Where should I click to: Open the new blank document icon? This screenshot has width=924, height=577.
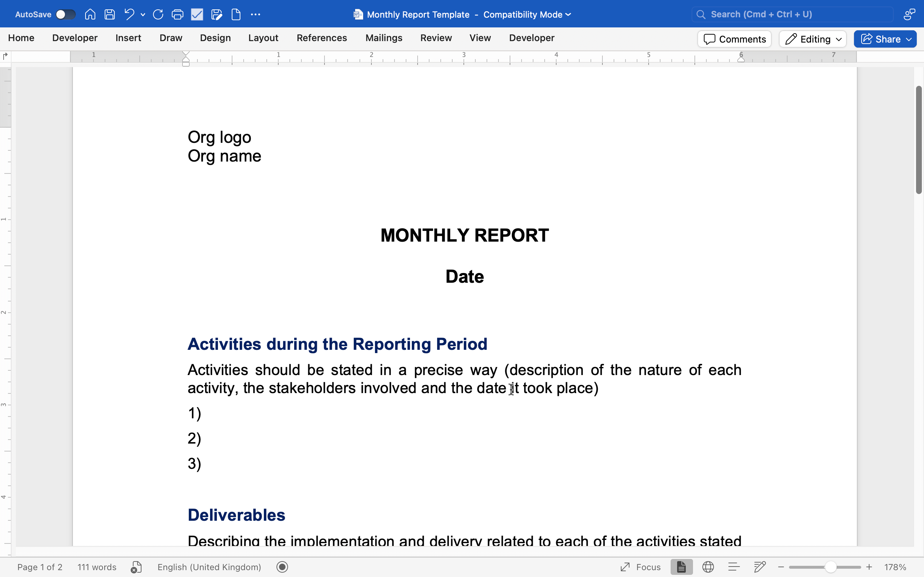(236, 14)
